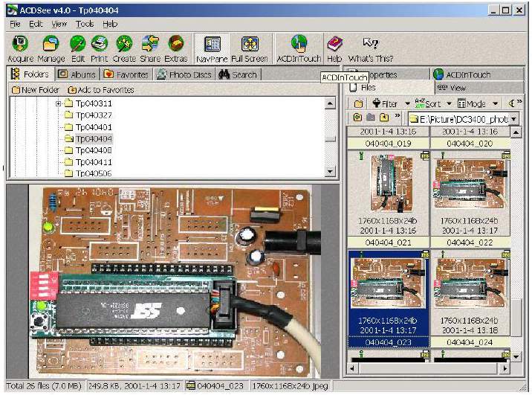Image resolution: width=532 pixels, height=395 pixels.
Task: Open the Manage tool
Action: click(51, 46)
